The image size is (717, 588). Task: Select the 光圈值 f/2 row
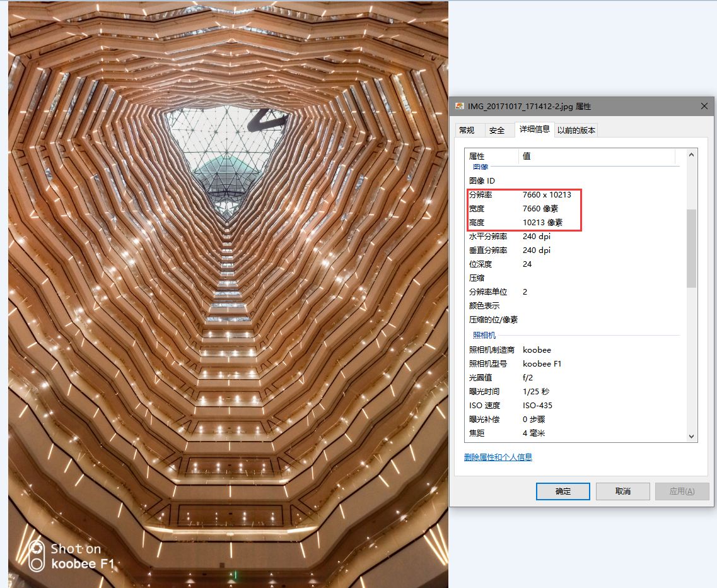(575, 377)
